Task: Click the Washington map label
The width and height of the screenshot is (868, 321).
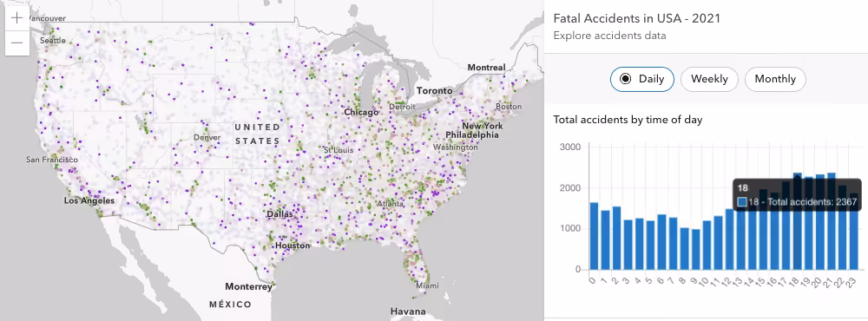Action: click(x=456, y=147)
